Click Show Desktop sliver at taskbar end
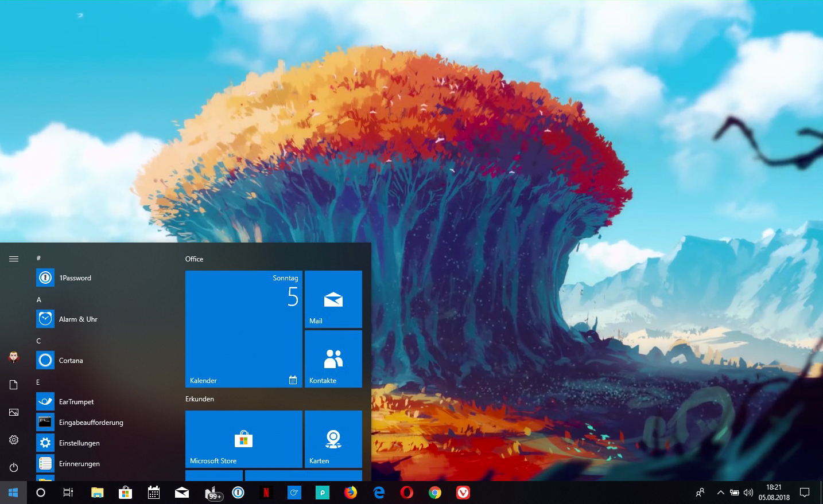823x504 pixels. 821,493
